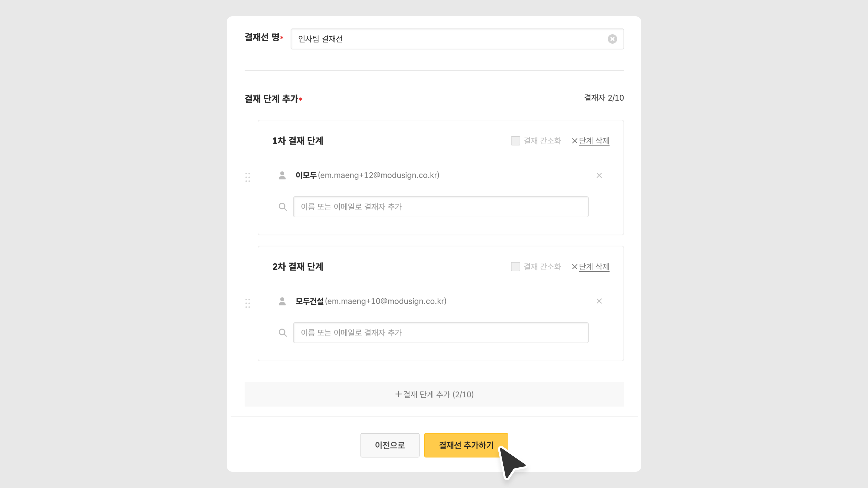Grab the 1차 결재 단계 drag handle
The image size is (868, 488).
tap(248, 177)
